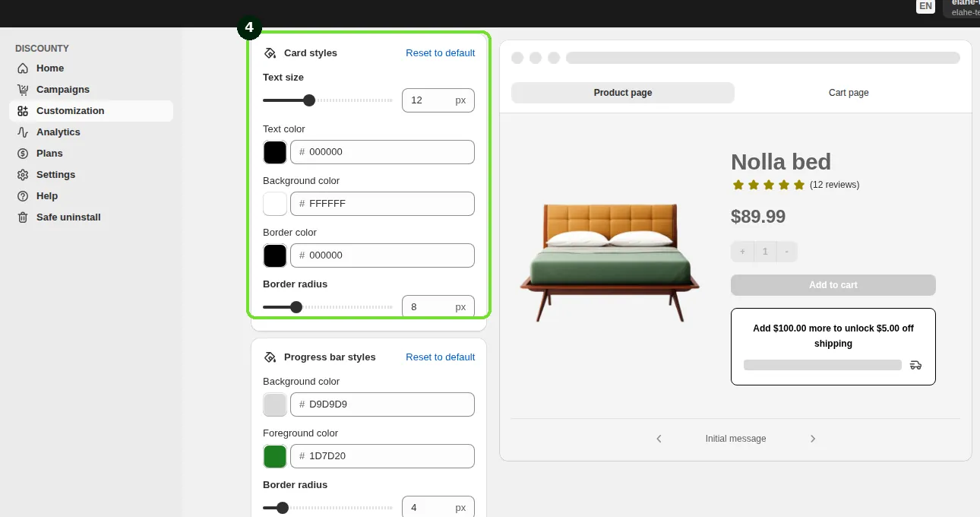Click the Text size px input field
Screen dimensions: 980x517
[438, 100]
